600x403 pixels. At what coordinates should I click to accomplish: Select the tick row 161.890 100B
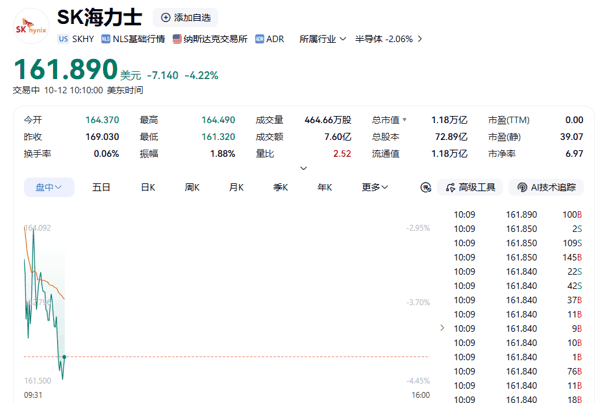click(518, 215)
